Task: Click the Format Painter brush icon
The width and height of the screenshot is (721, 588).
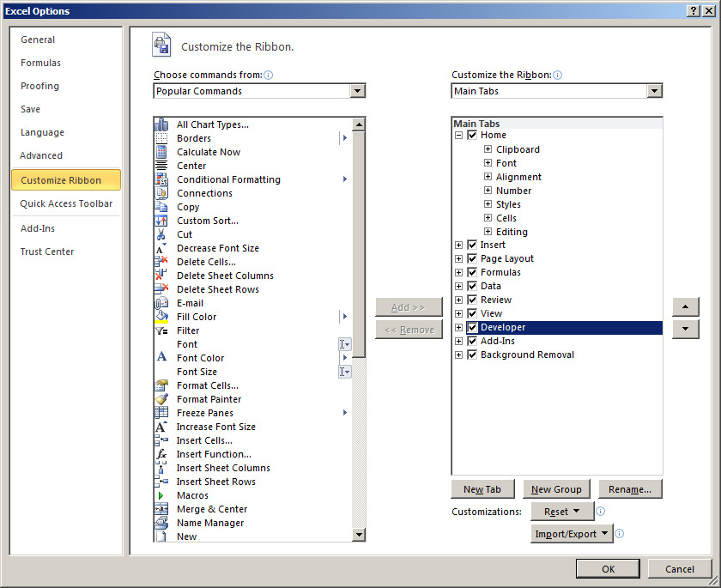Action: tap(161, 399)
